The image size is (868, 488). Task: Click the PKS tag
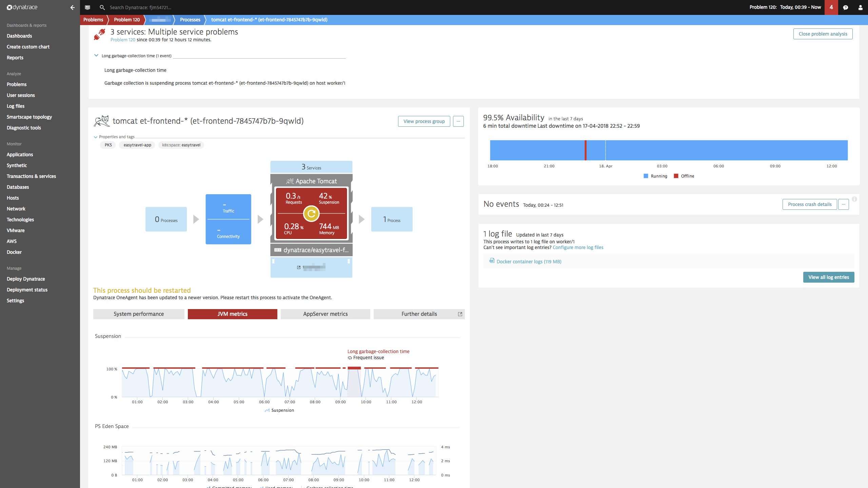point(108,145)
